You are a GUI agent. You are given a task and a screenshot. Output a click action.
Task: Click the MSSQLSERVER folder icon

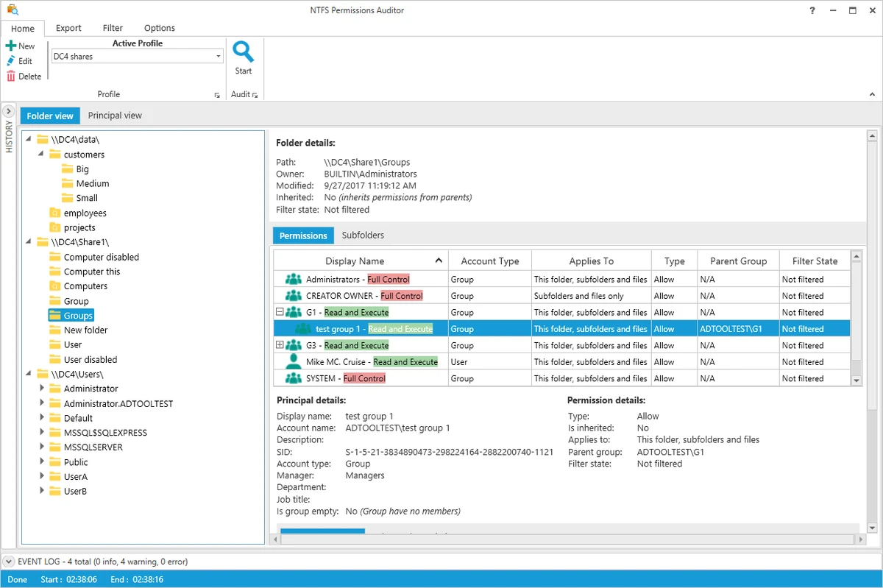tap(55, 447)
